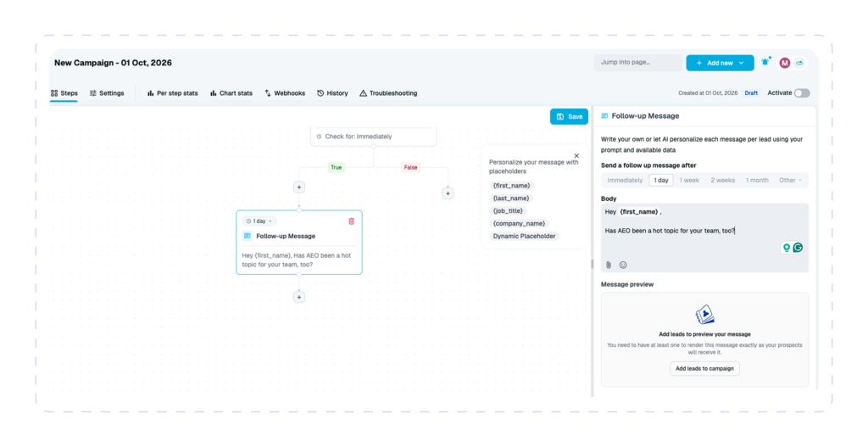868x447 pixels.
Task: Focus the Jump into page search field
Action: (639, 63)
